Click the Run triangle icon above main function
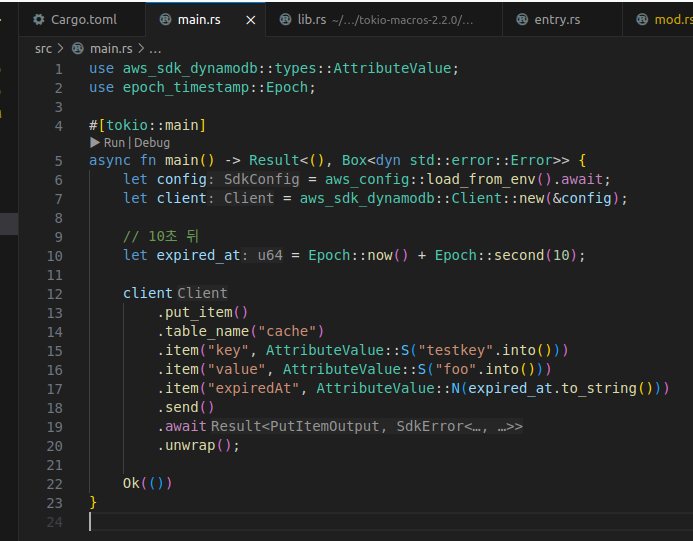This screenshot has height=541, width=693. click(95, 143)
